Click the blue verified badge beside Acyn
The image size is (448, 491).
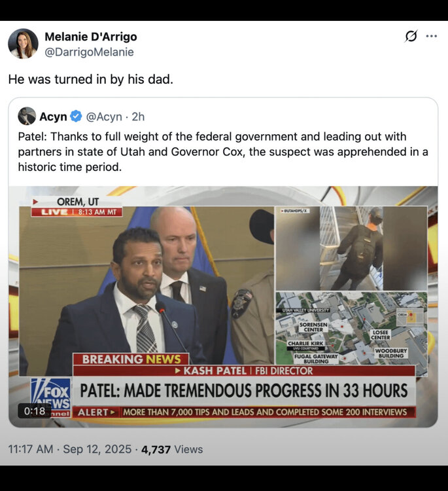pyautogui.click(x=76, y=116)
